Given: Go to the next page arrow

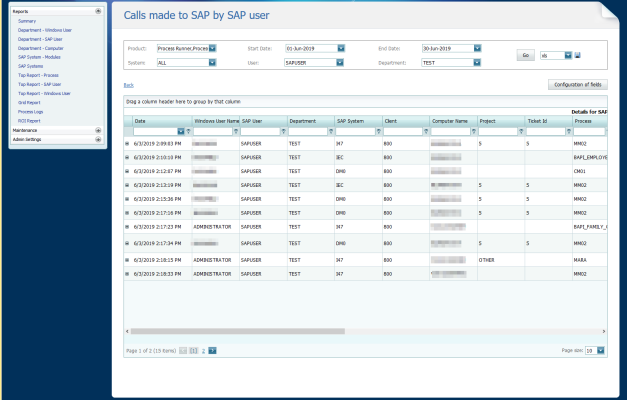Looking at the screenshot, I should [x=212, y=351].
